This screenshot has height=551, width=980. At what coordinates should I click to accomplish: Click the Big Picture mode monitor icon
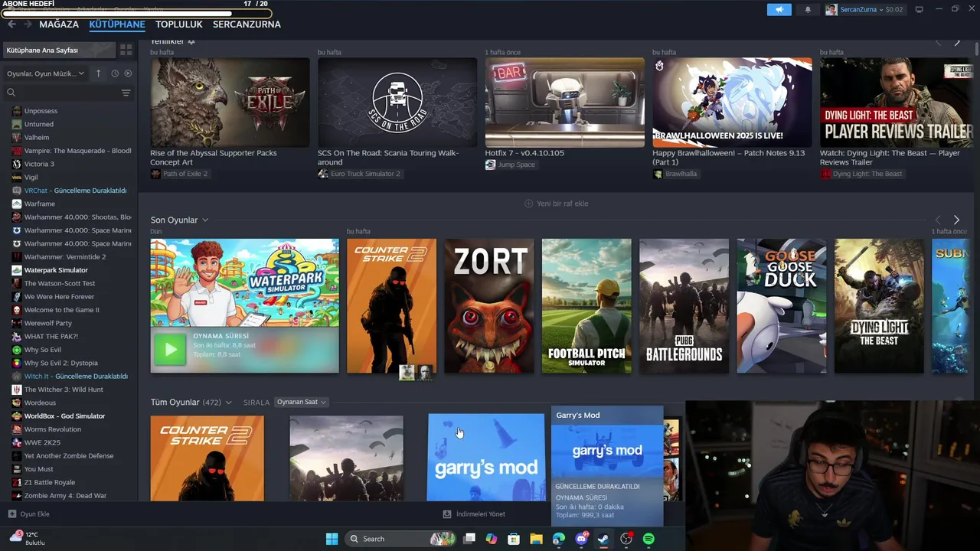[920, 9]
